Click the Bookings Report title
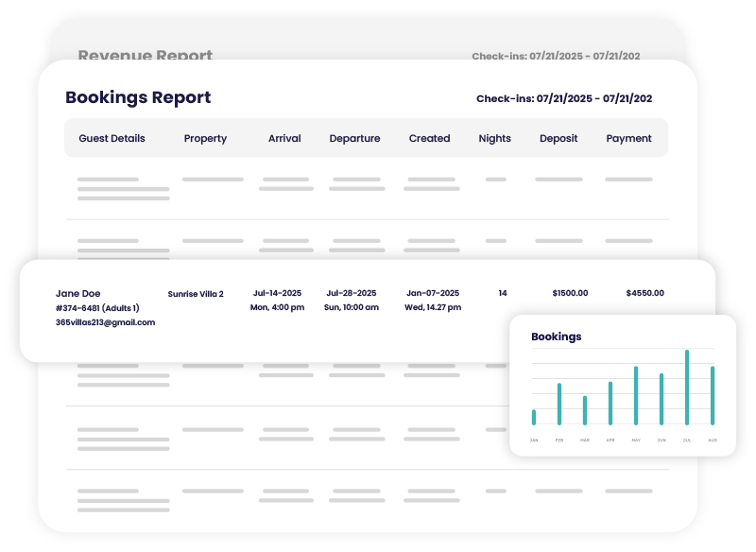 (138, 97)
